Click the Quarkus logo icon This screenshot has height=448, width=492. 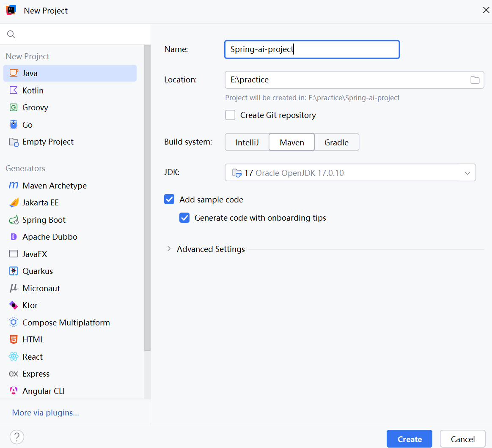14,271
